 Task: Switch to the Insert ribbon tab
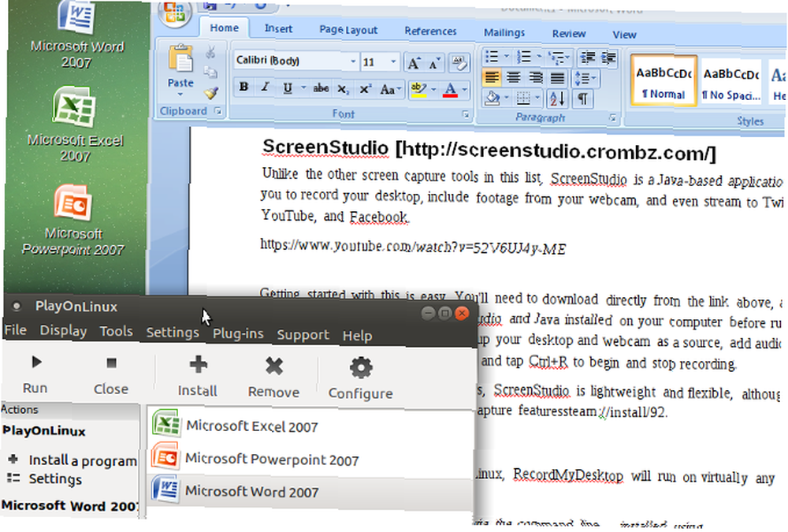coord(278,28)
